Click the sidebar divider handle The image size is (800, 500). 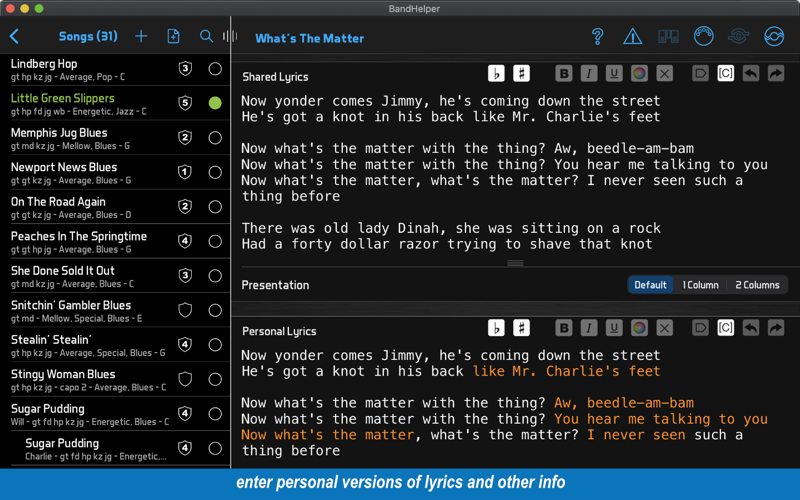pos(230,36)
